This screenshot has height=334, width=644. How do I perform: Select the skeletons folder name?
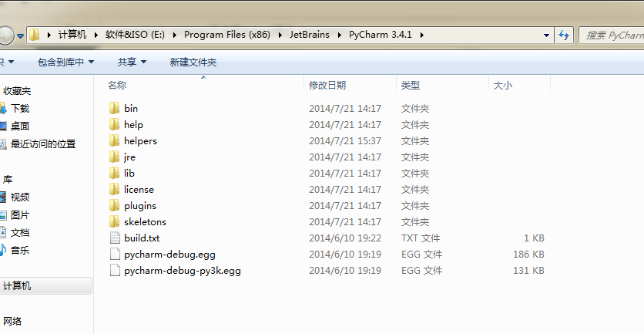click(145, 221)
